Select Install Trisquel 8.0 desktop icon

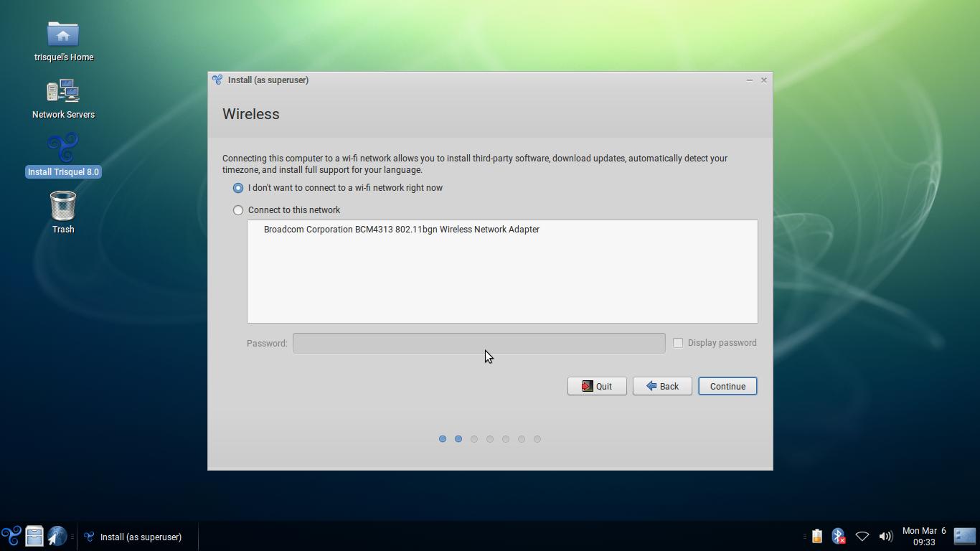point(63,149)
